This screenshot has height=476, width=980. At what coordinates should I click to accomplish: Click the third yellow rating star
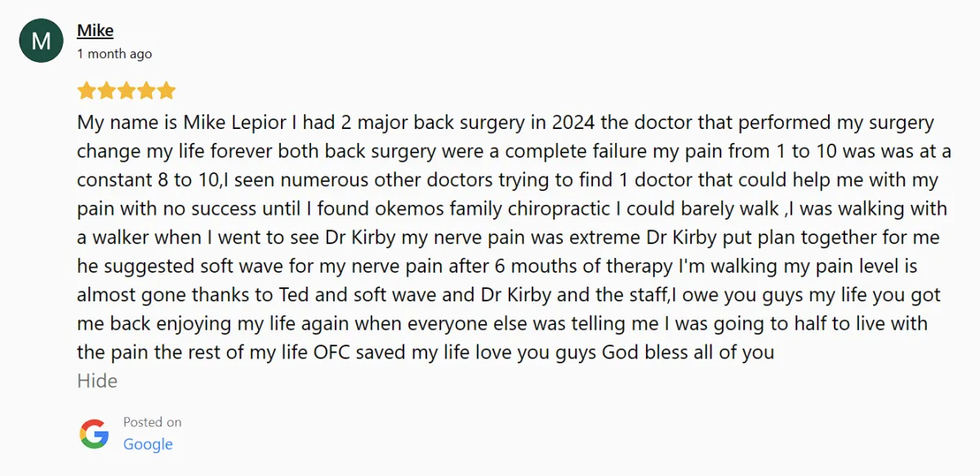click(x=127, y=90)
